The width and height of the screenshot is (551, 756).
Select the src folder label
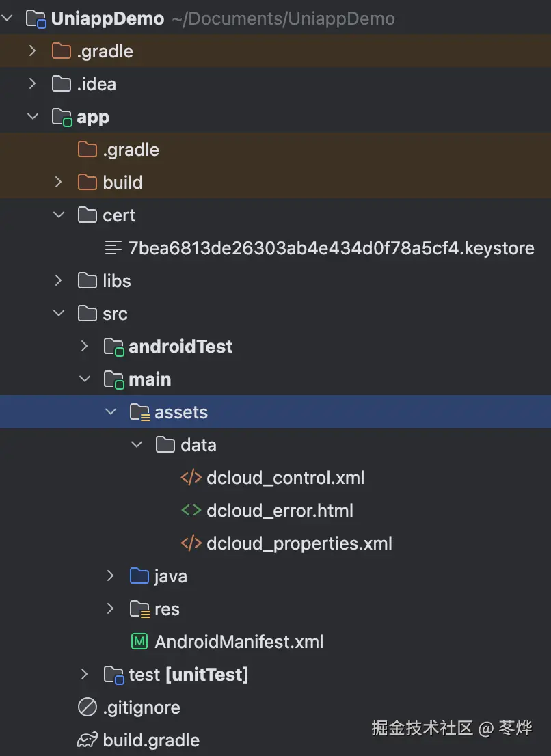[x=115, y=314]
